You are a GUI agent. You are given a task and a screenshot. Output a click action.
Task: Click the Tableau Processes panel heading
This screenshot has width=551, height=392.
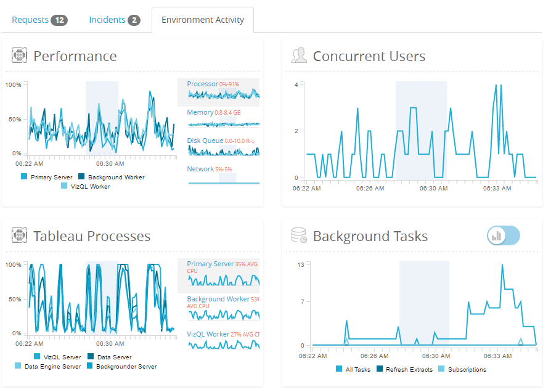(x=92, y=236)
